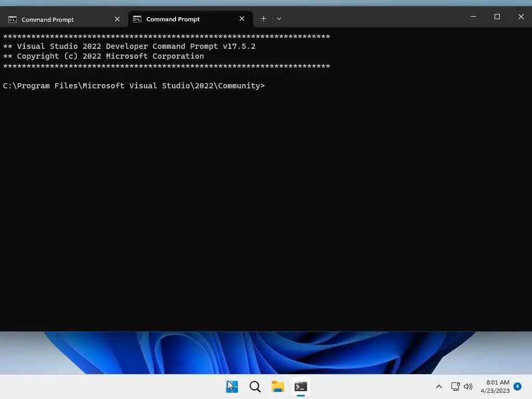
Task: Click the Visual Studio 2022 Developer Command Prompt line
Action: coord(129,46)
